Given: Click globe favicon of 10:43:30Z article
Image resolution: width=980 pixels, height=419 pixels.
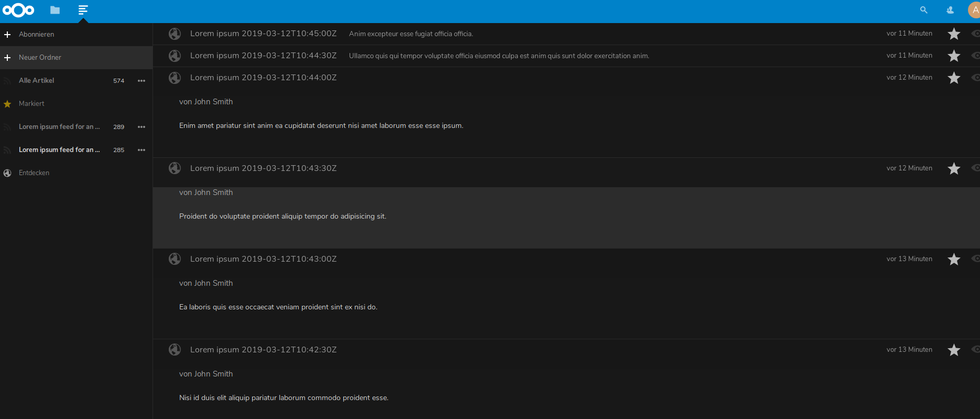Looking at the screenshot, I should tap(175, 168).
